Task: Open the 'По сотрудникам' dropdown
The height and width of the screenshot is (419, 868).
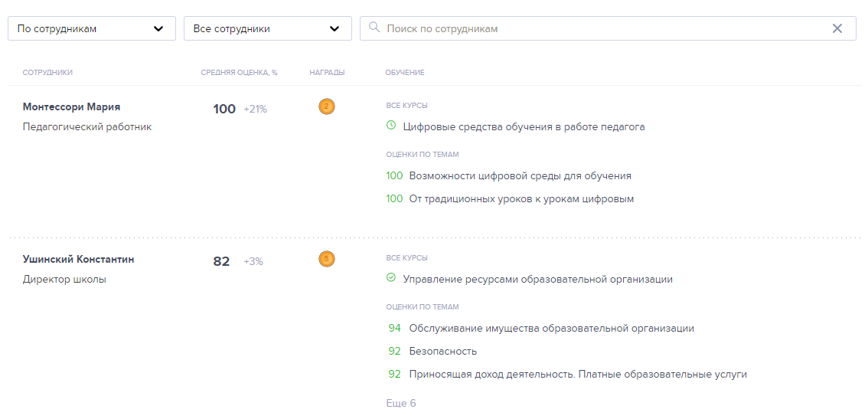Action: point(91,28)
